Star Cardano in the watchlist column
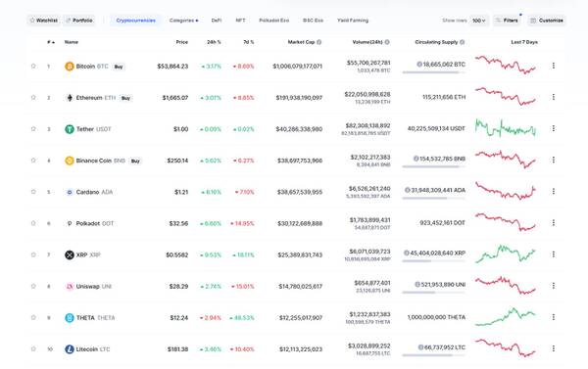This screenshot has width=588, height=369. pyautogui.click(x=33, y=192)
